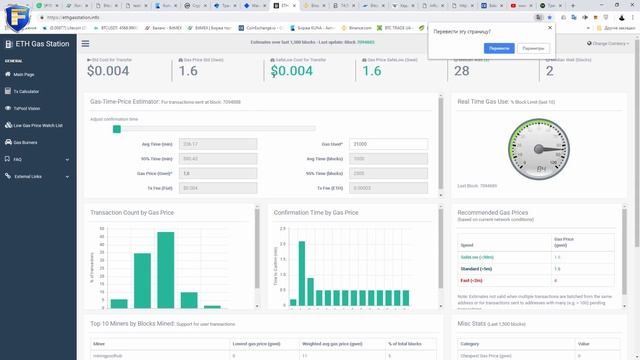The width and height of the screenshot is (640, 360).
Task: Adjust the confirmation time slider handle
Action: [117, 129]
